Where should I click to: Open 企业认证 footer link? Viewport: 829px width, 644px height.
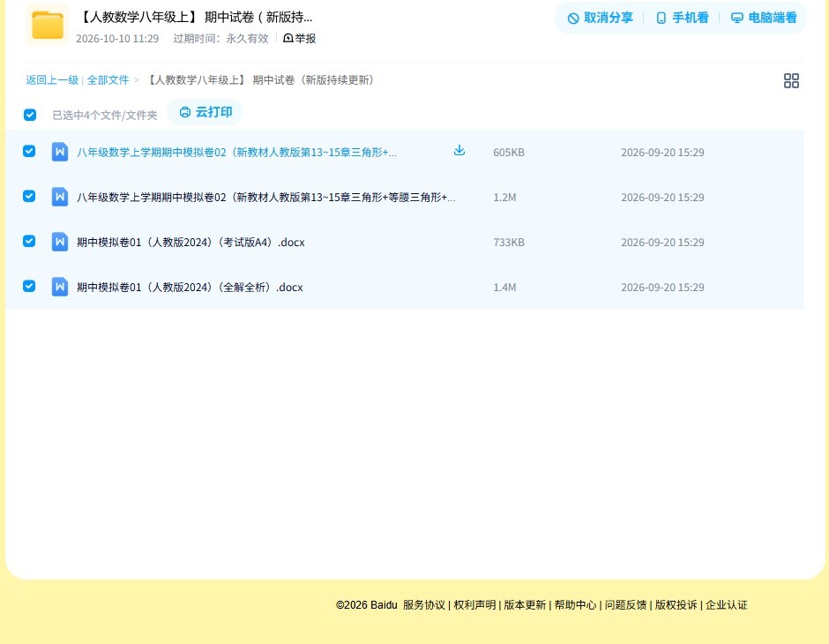(727, 605)
